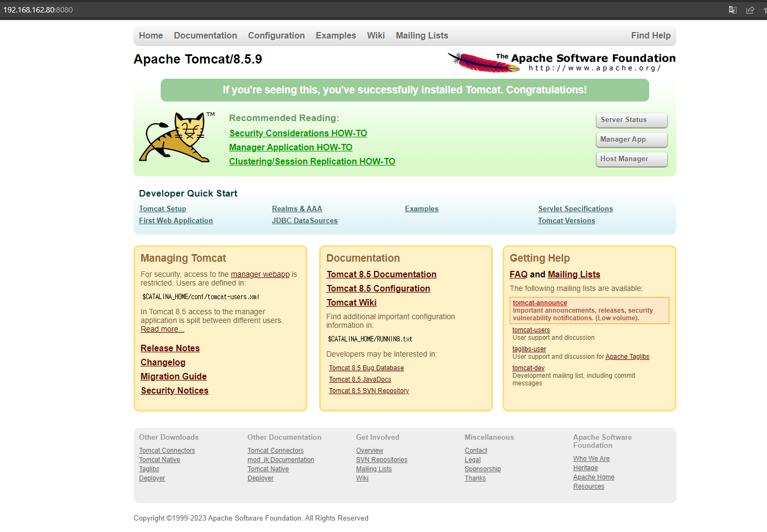The image size is (767, 532).
Task: Open Clustering/Session Replication HOW-TO link
Action: pos(312,161)
